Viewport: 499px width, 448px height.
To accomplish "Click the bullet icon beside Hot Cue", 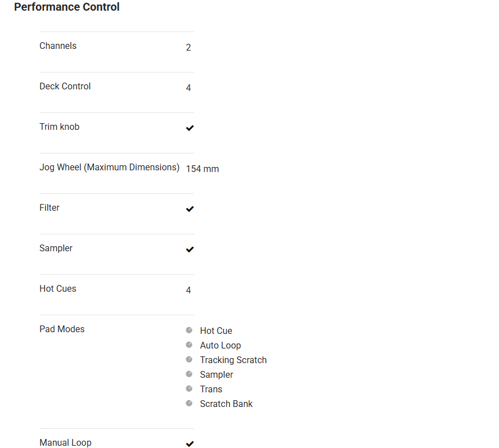I will pos(189,331).
